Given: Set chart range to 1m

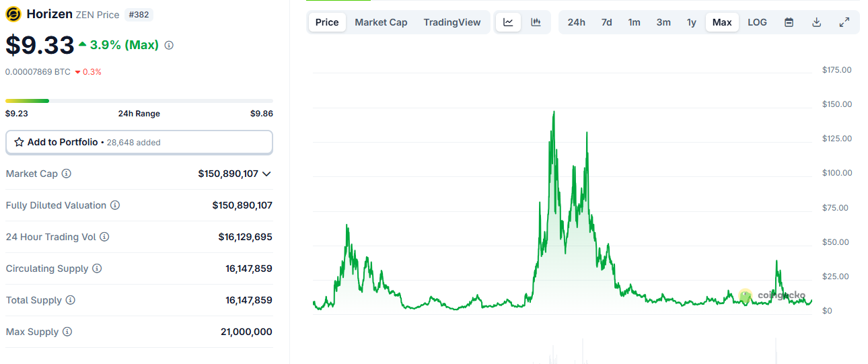Looking at the screenshot, I should click(x=635, y=22).
